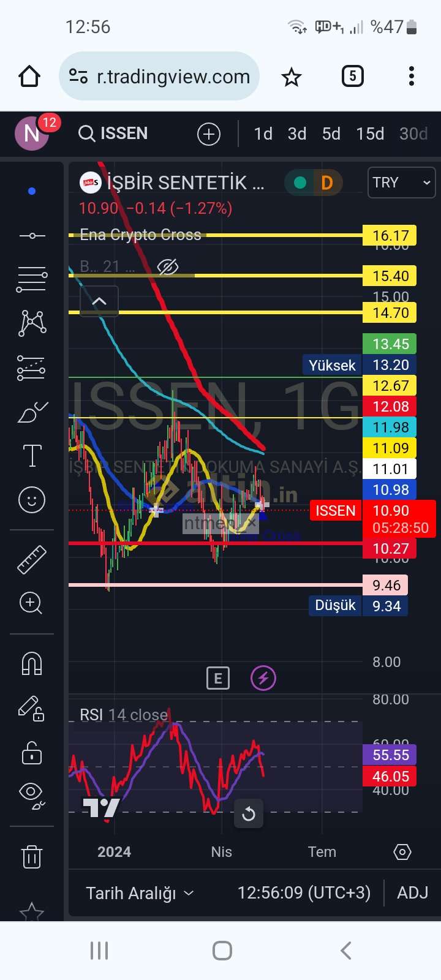The image size is (441, 980).
Task: Select the pattern drawing tool
Action: 32,323
